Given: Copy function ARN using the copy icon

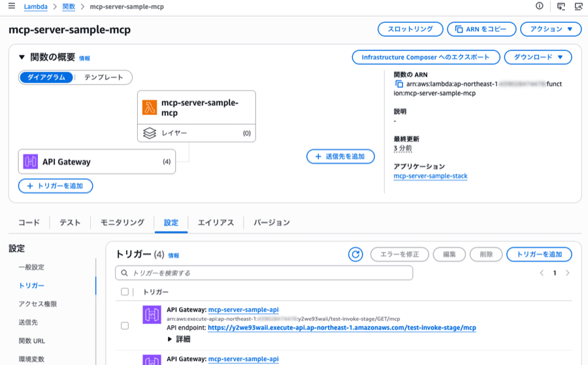Looking at the screenshot, I should pos(399,84).
